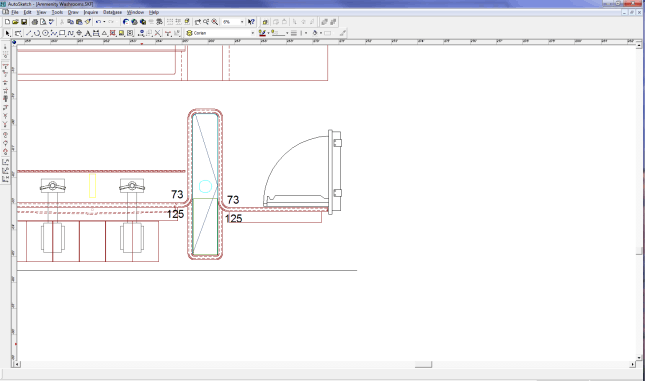Expand the fill color dropdown arrow
Image resolution: width=645 pixels, height=381 pixels.
point(320,33)
